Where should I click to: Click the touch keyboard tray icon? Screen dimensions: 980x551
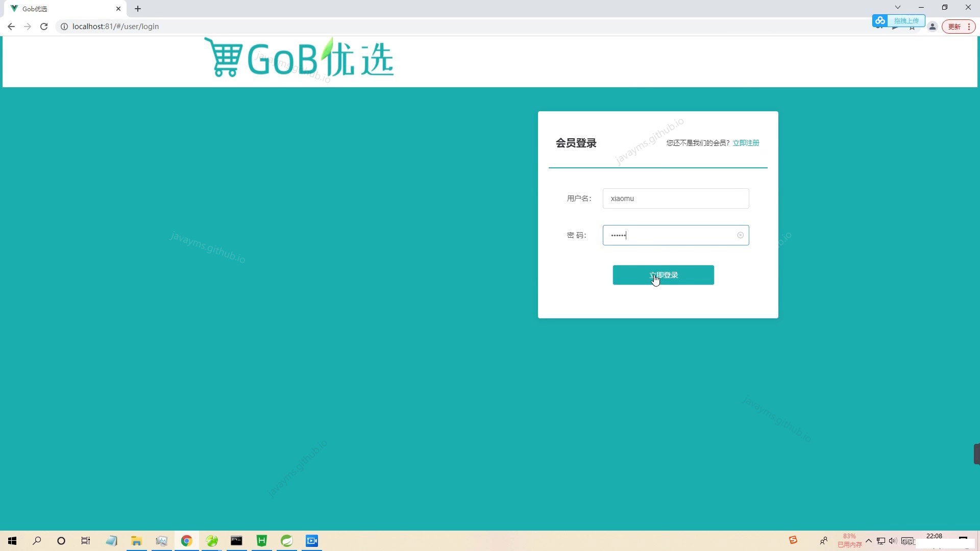pyautogui.click(x=908, y=541)
